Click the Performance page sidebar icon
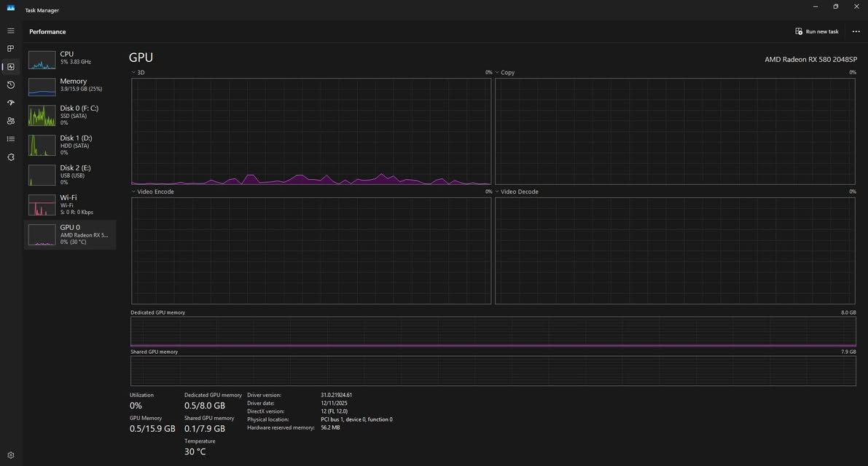 [11, 67]
